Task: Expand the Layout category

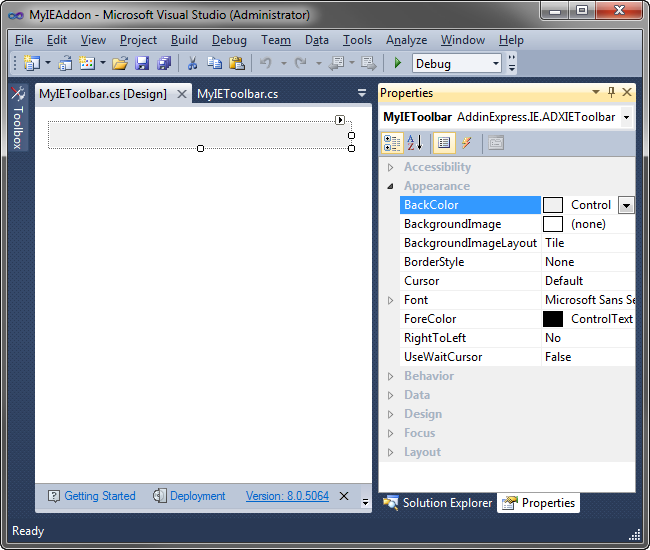Action: point(390,453)
